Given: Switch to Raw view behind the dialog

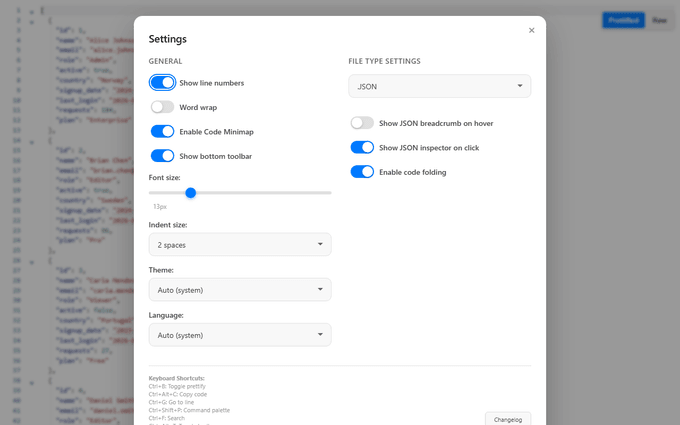Looking at the screenshot, I should 659,20.
